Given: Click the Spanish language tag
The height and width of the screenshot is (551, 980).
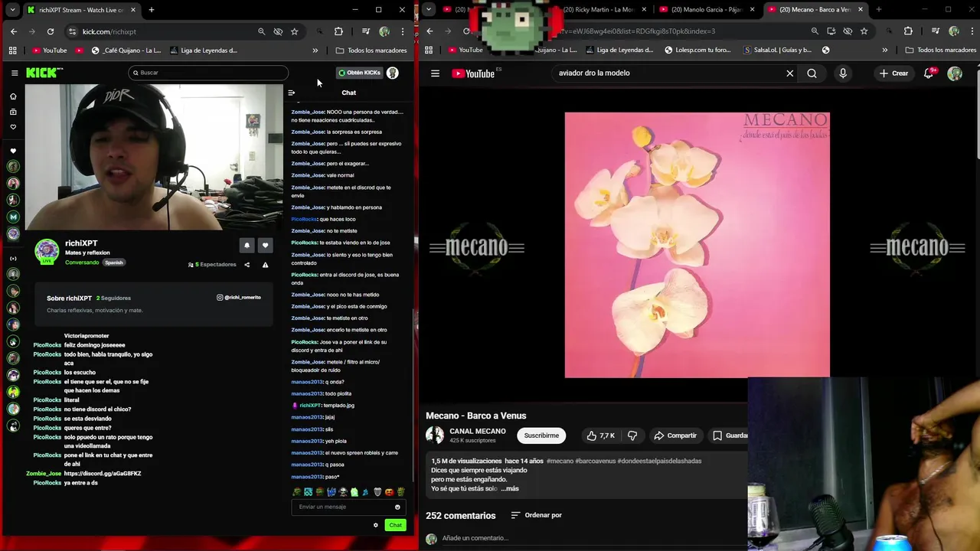Looking at the screenshot, I should tap(114, 262).
